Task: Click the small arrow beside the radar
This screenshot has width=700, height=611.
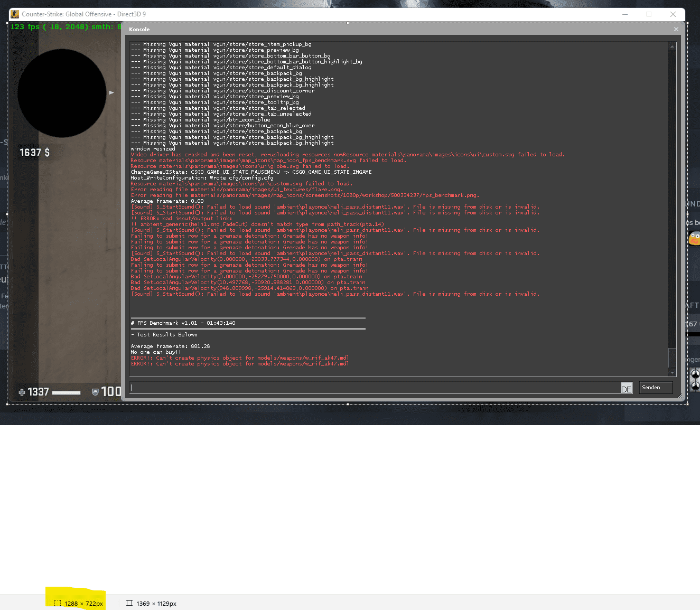Action: pyautogui.click(x=111, y=92)
